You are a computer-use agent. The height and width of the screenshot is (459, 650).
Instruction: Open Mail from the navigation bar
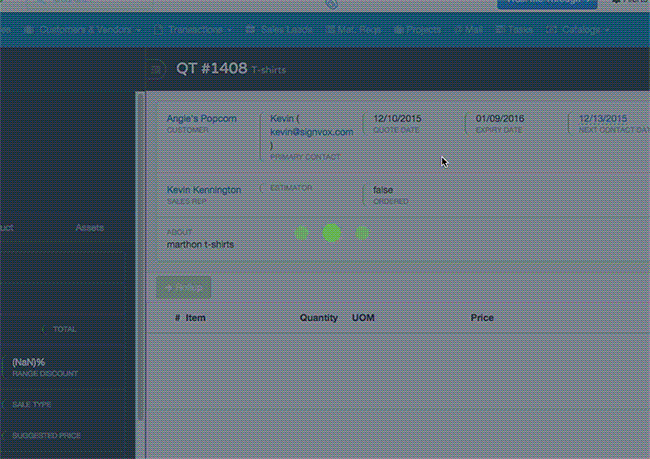pyautogui.click(x=468, y=30)
